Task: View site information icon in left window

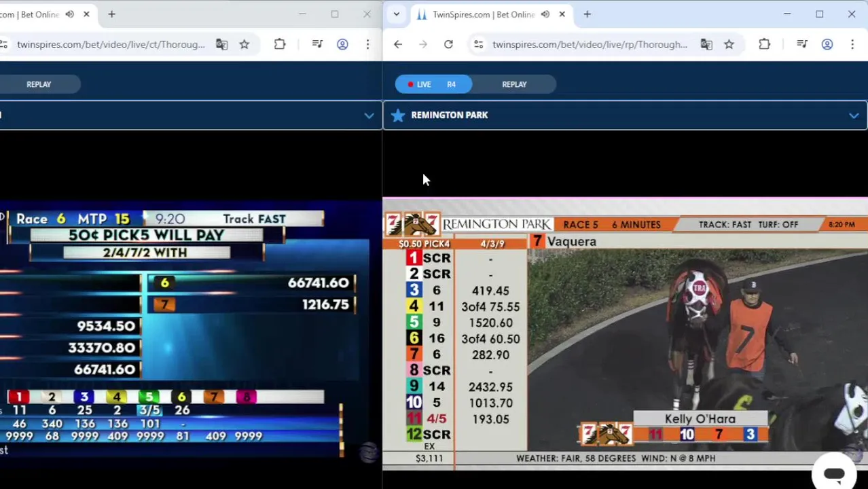Action: [x=3, y=44]
